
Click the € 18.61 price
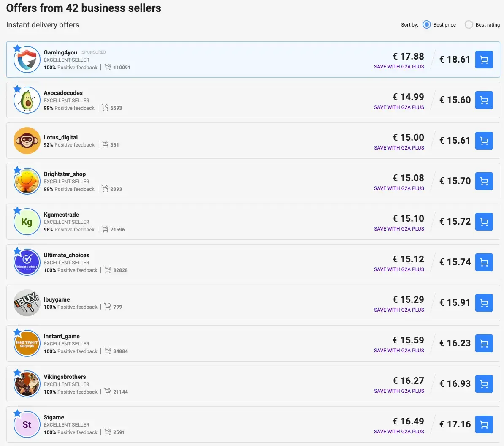pyautogui.click(x=455, y=59)
